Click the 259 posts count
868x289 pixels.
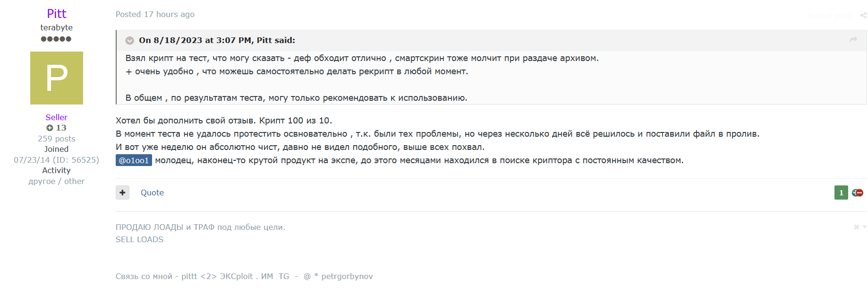(x=57, y=139)
